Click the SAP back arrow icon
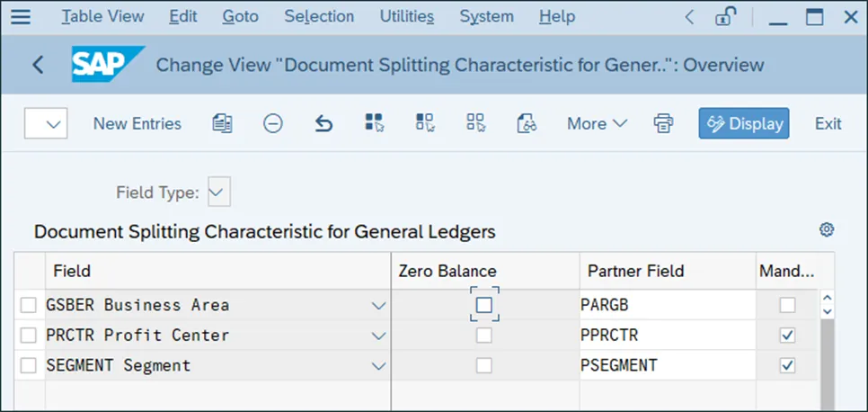The width and height of the screenshot is (868, 412). (38, 65)
